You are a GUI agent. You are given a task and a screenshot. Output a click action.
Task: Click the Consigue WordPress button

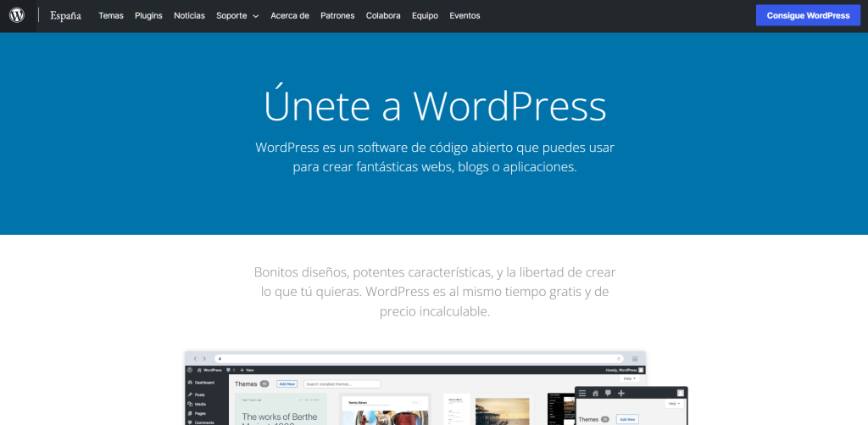[808, 15]
